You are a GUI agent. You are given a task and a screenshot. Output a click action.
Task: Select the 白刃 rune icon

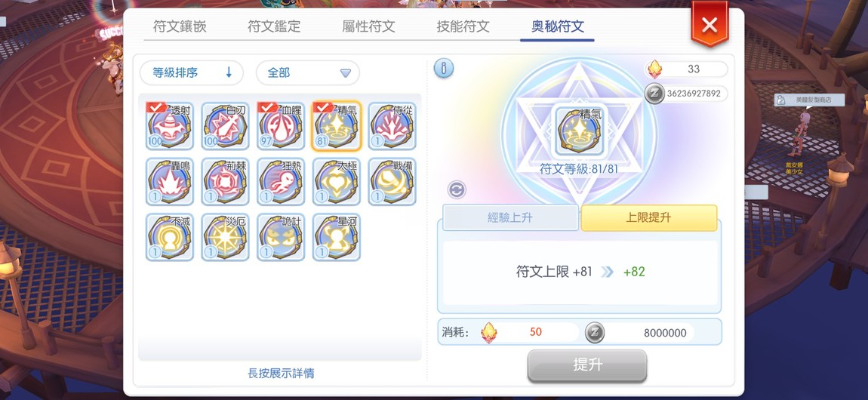pos(226,125)
